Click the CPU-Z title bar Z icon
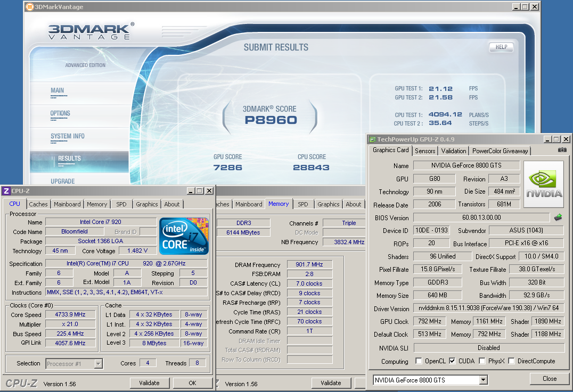Screen dimensions: 573x392 click(x=6, y=191)
